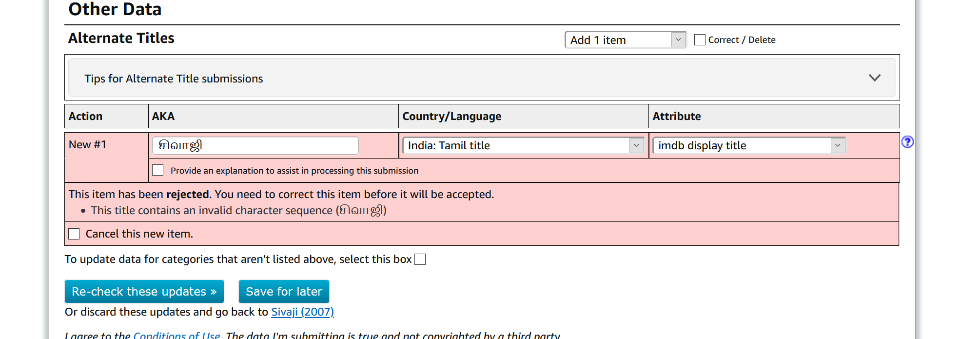Click the Attribute column header
Screen dimensions: 980x339
tap(676, 117)
